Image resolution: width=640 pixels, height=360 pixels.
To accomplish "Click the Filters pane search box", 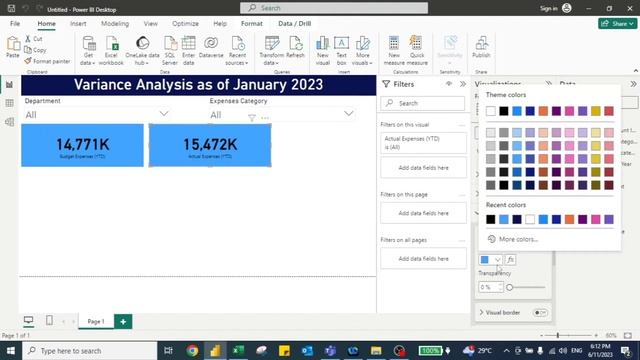I will [422, 103].
